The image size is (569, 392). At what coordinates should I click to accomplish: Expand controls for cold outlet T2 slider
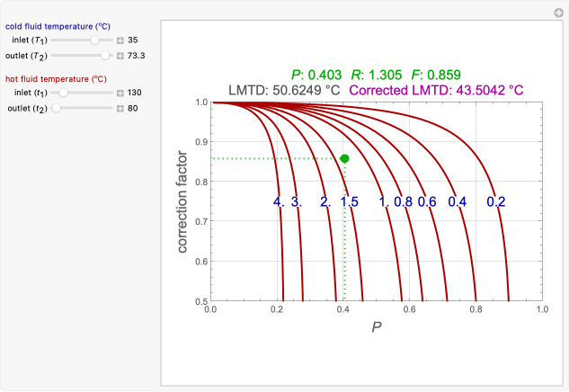(x=120, y=56)
